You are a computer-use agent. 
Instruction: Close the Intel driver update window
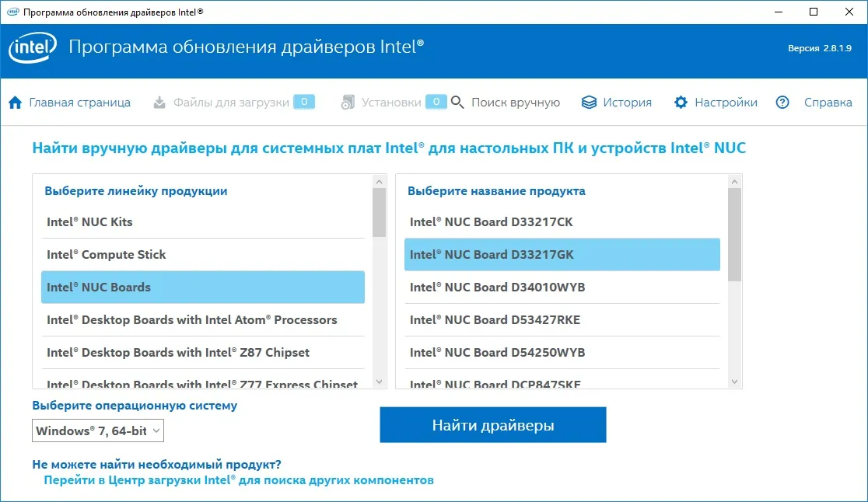[849, 12]
